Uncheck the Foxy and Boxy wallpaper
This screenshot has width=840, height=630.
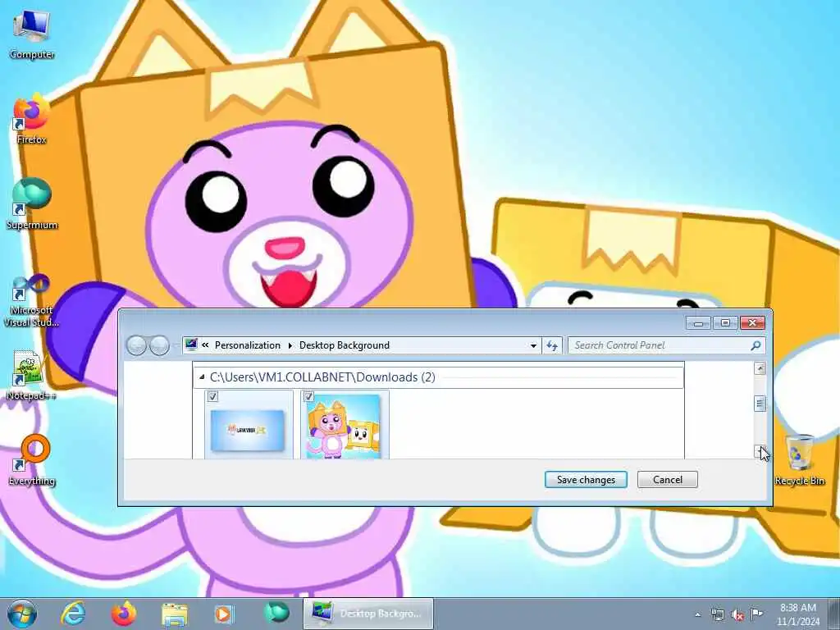(x=308, y=396)
